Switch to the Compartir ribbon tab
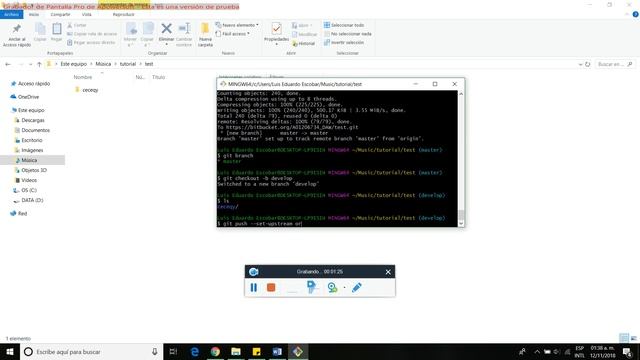The width and height of the screenshot is (640, 360). click(x=60, y=14)
